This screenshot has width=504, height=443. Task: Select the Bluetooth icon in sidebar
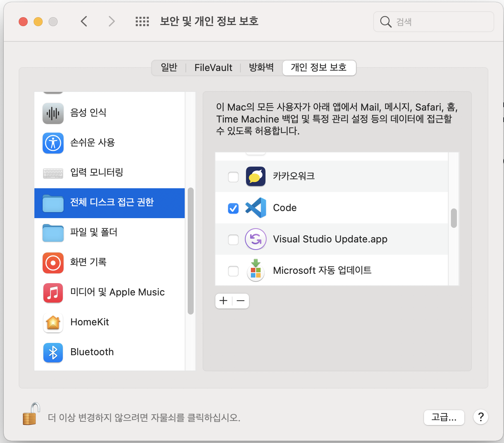point(53,352)
